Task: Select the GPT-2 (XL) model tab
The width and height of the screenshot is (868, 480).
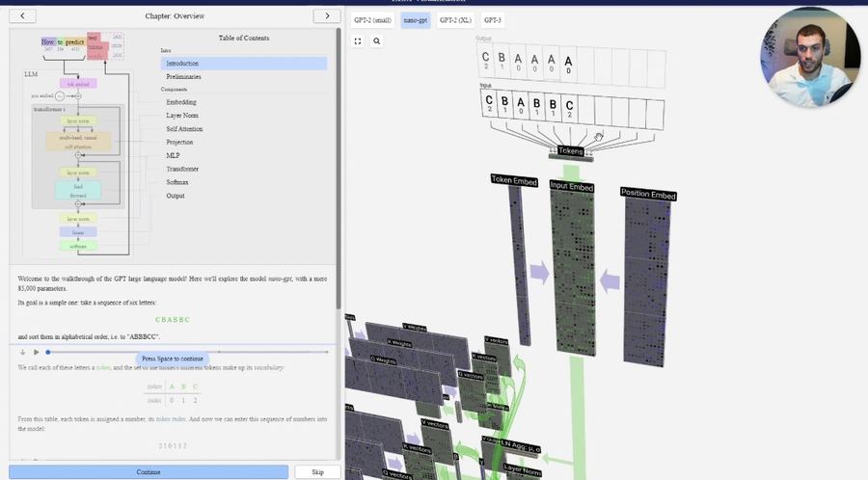Action: (x=455, y=20)
